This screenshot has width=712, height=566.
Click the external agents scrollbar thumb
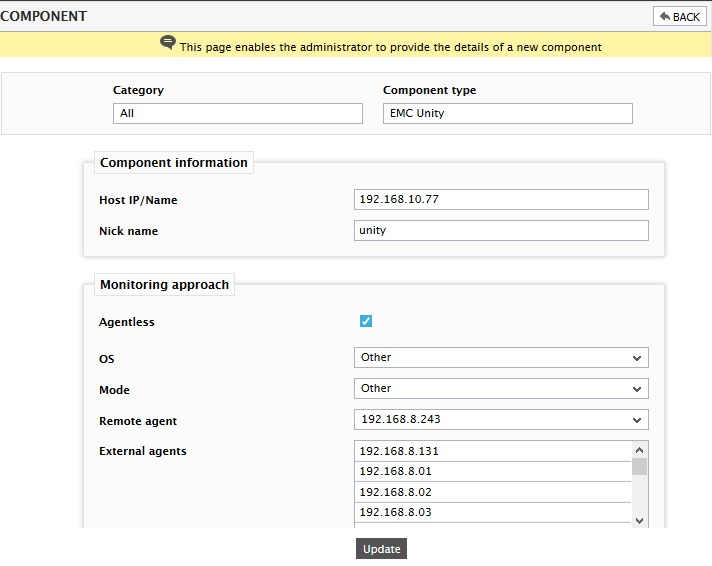(639, 467)
